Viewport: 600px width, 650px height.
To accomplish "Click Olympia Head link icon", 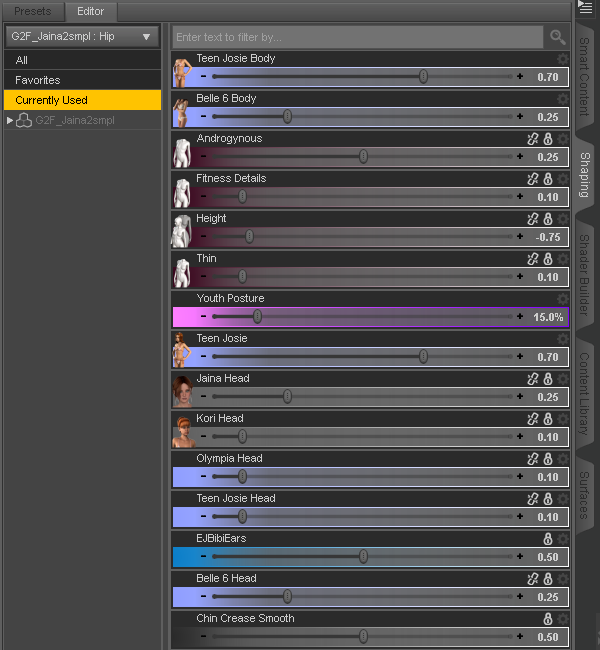I will click(533, 459).
